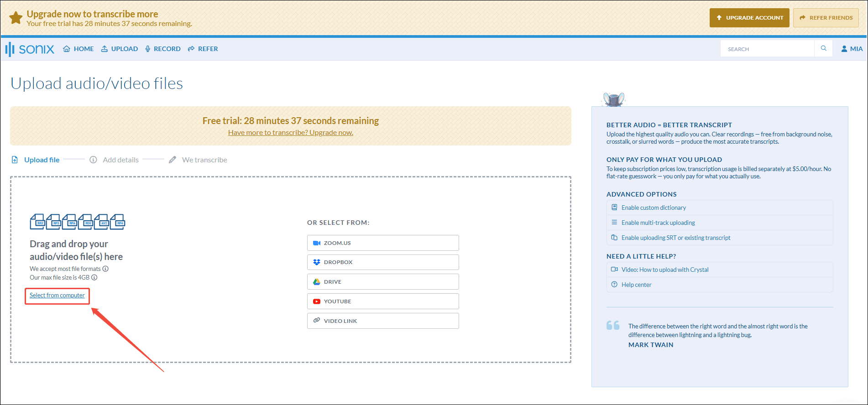Click the 'MARK TWAIN' quote attribution
Screen dimensions: 868x405
651,345
